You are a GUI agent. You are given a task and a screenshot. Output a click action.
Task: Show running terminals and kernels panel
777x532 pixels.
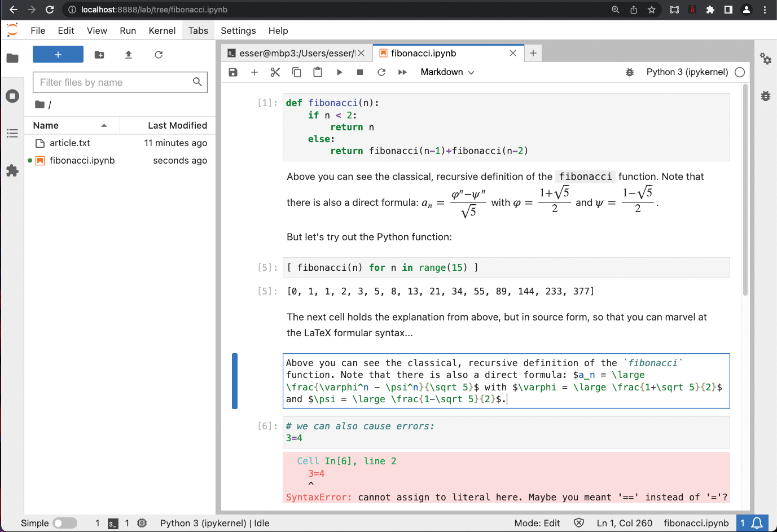(12, 96)
